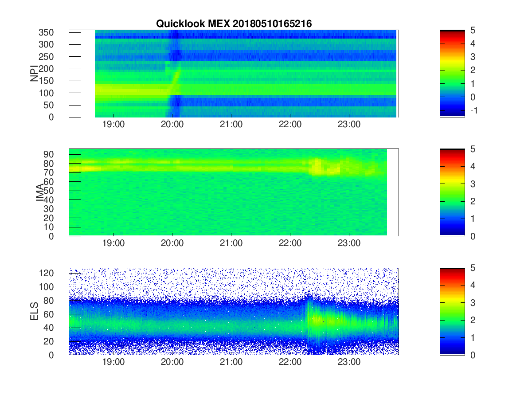Click the 20:00 label under ELS plot
532x399 pixels.
point(172,362)
